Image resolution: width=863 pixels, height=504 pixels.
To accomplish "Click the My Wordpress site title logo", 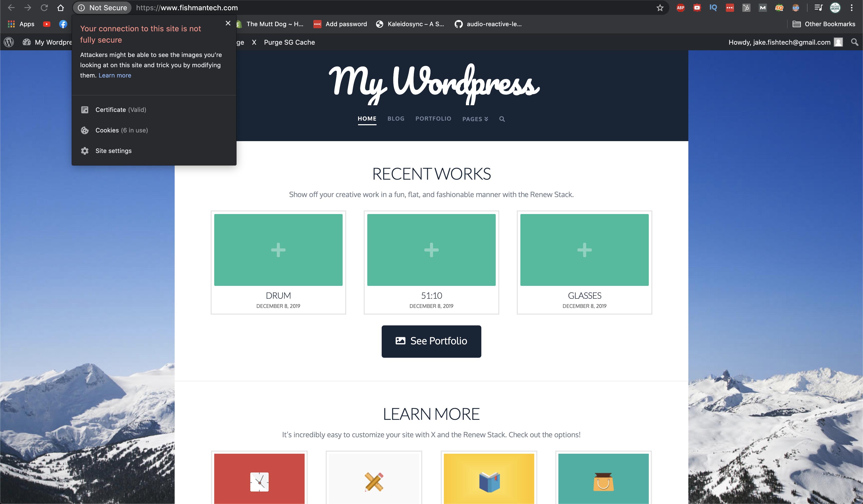I will click(434, 84).
